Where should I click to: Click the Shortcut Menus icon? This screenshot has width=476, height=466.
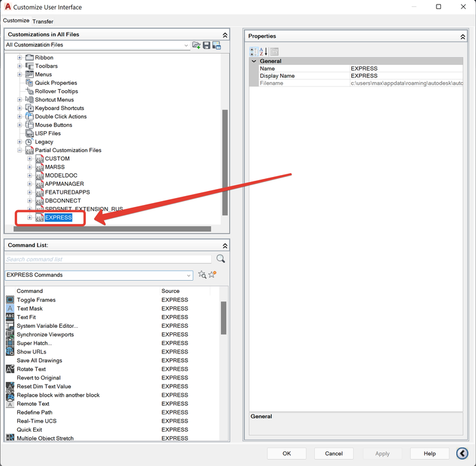pyautogui.click(x=29, y=99)
